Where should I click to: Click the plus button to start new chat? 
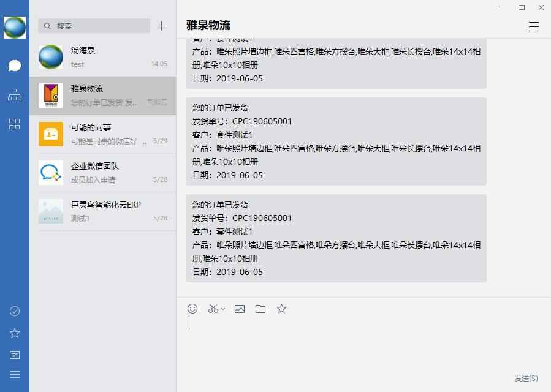point(161,26)
